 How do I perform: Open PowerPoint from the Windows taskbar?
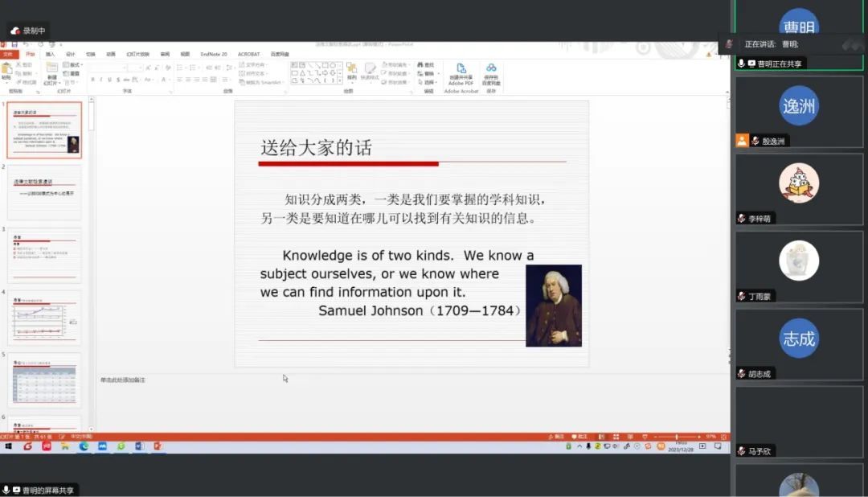pyautogui.click(x=158, y=446)
